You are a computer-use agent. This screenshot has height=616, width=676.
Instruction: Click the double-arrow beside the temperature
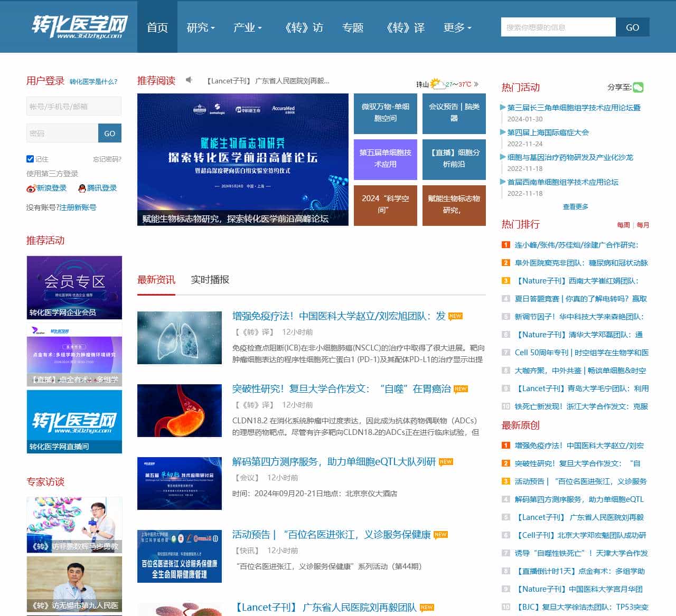476,84
